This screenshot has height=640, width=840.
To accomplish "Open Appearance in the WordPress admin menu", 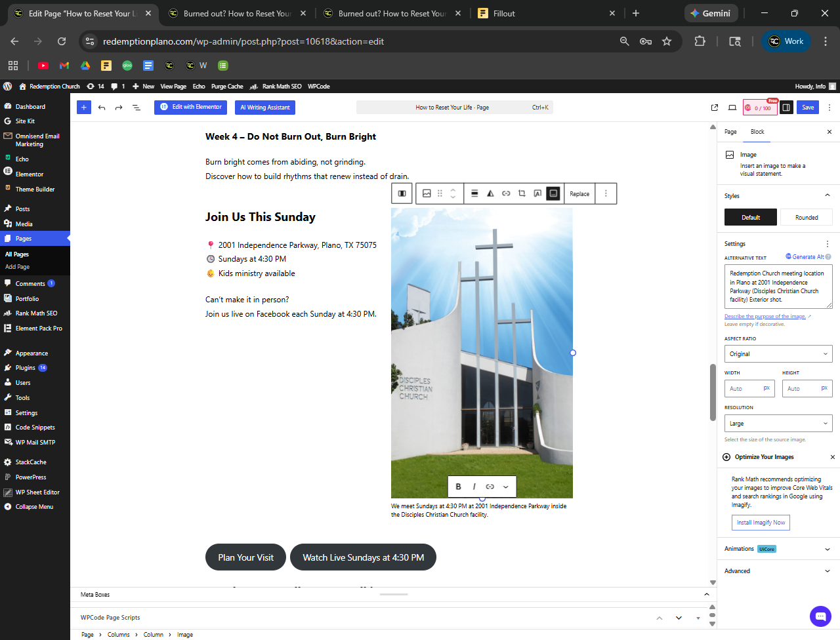I will click(31, 353).
